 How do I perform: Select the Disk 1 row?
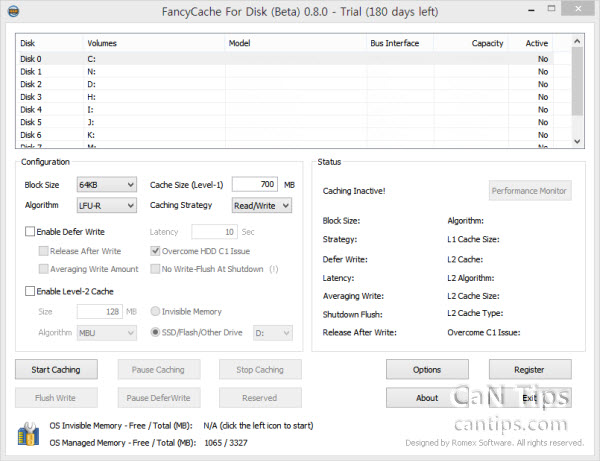point(285,72)
